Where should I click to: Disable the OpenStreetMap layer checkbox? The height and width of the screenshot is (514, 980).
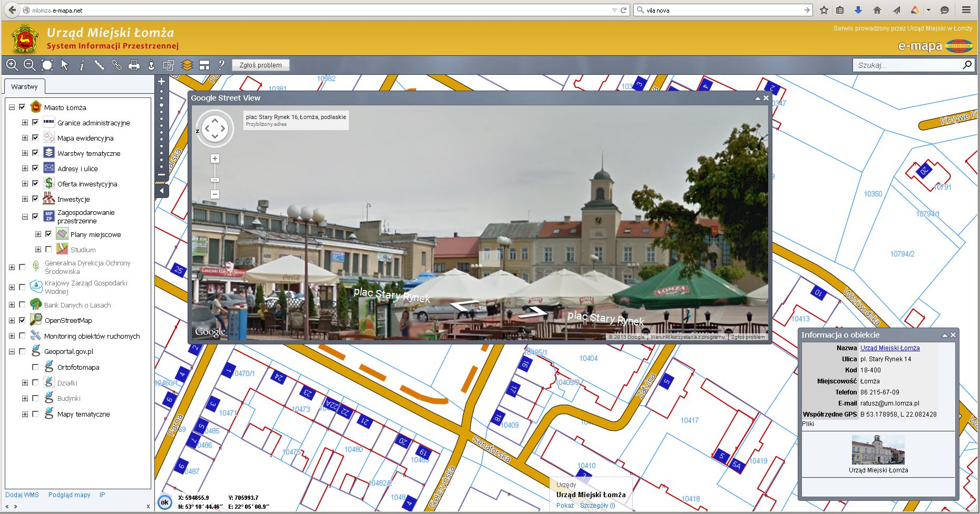point(22,320)
